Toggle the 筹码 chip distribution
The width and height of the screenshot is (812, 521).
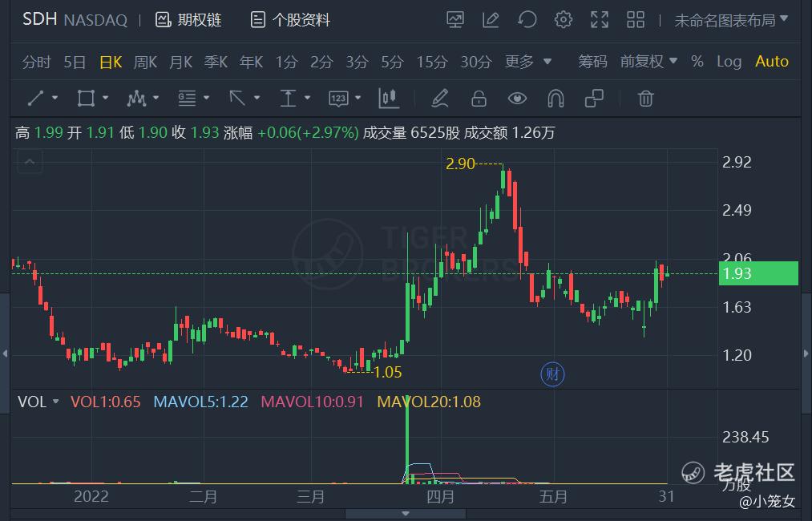[x=592, y=63]
